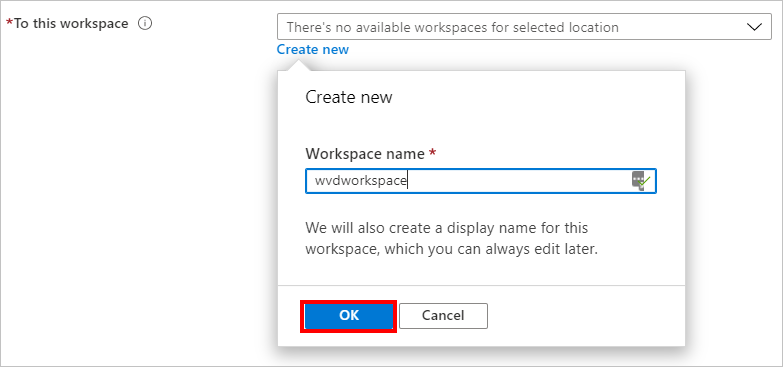This screenshot has width=783, height=367.
Task: Click the info icon beside To this workspace
Action: click(x=145, y=23)
